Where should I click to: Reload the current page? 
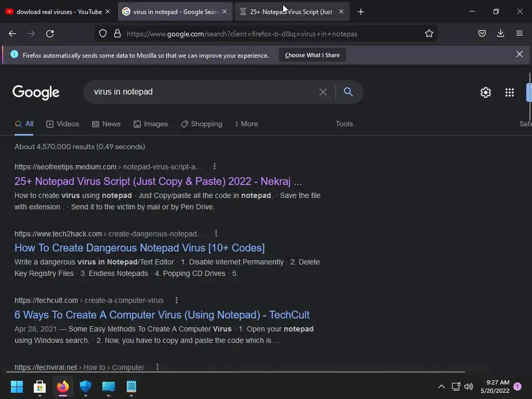point(50,34)
